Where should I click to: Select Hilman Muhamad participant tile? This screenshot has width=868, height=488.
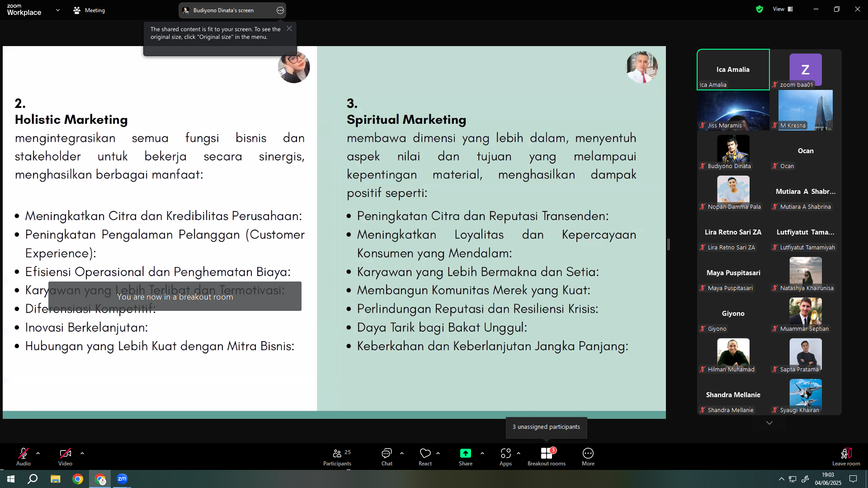[x=733, y=354]
